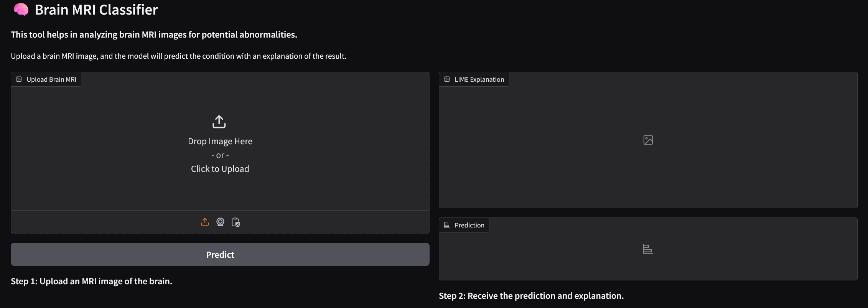Select the Upload Brain MRI label
868x308 pixels.
point(51,79)
